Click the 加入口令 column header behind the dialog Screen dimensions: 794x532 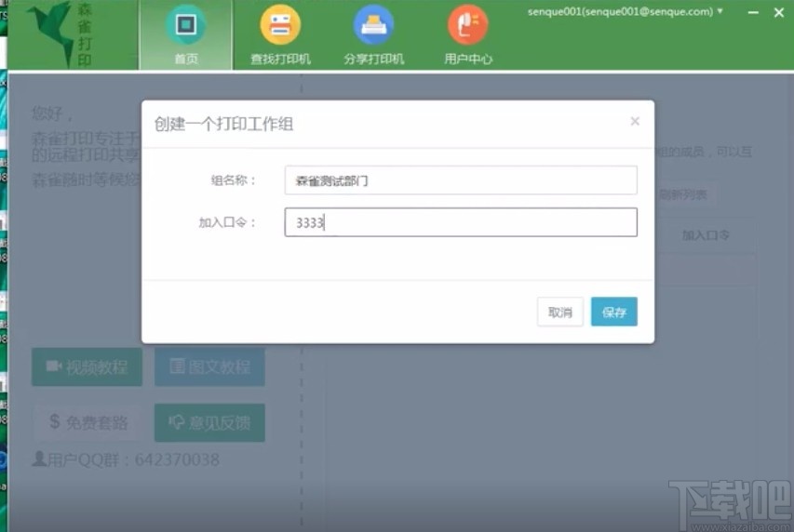[706, 235]
